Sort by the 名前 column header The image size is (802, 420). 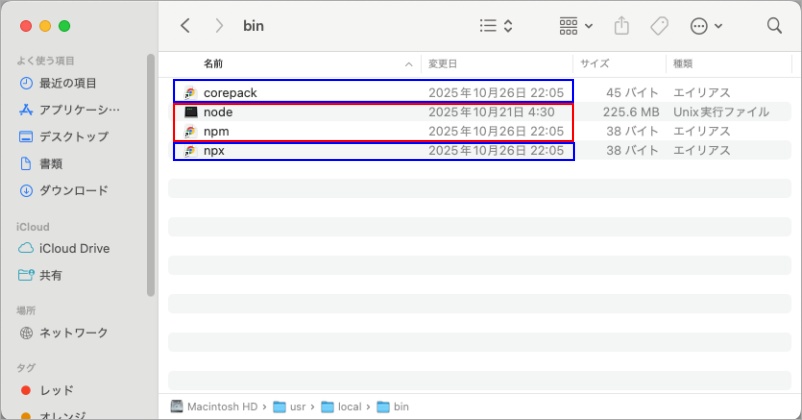coord(214,63)
